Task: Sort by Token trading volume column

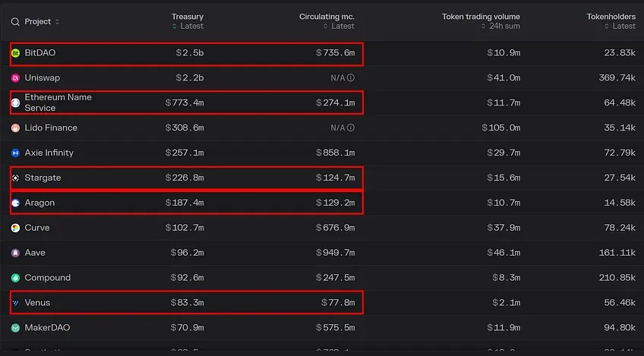Action: pos(481,17)
